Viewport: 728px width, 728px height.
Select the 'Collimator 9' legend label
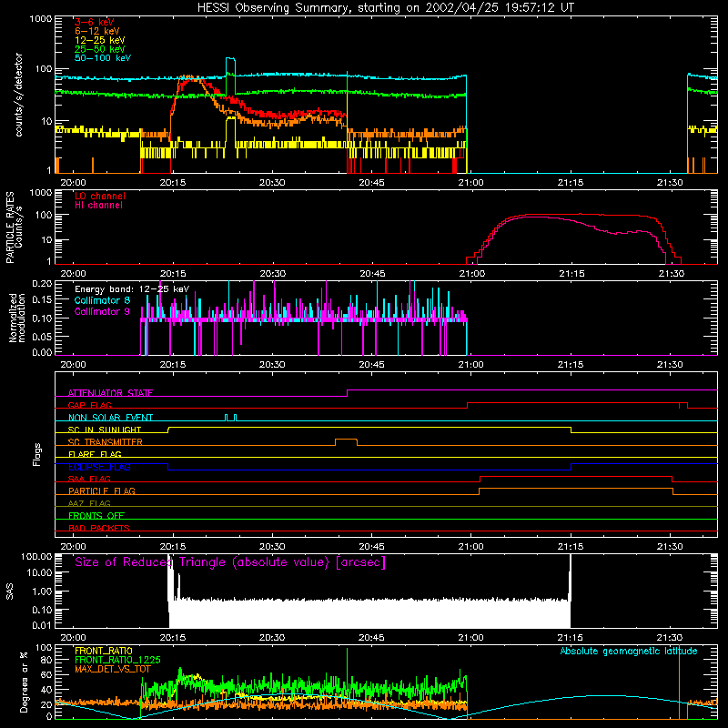(x=102, y=311)
